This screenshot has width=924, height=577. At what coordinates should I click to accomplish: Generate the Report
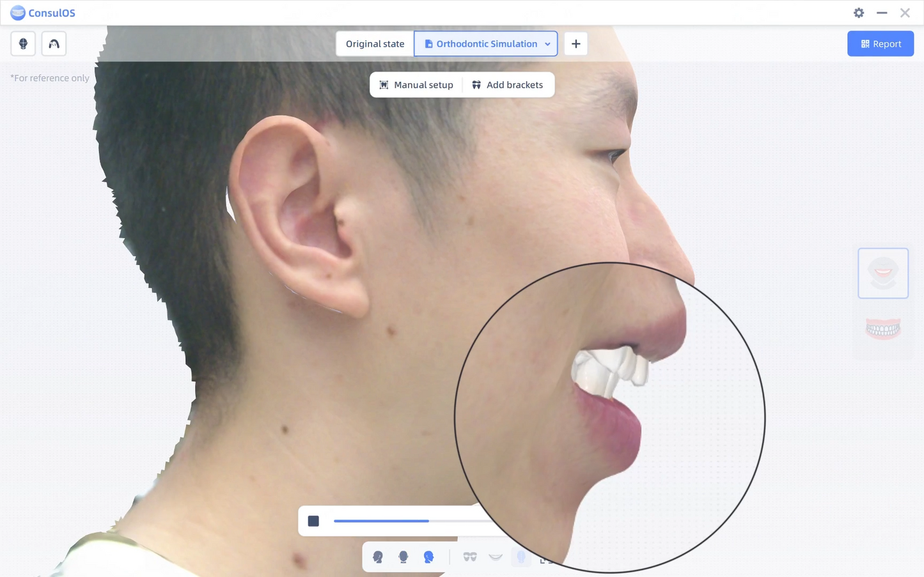click(881, 43)
